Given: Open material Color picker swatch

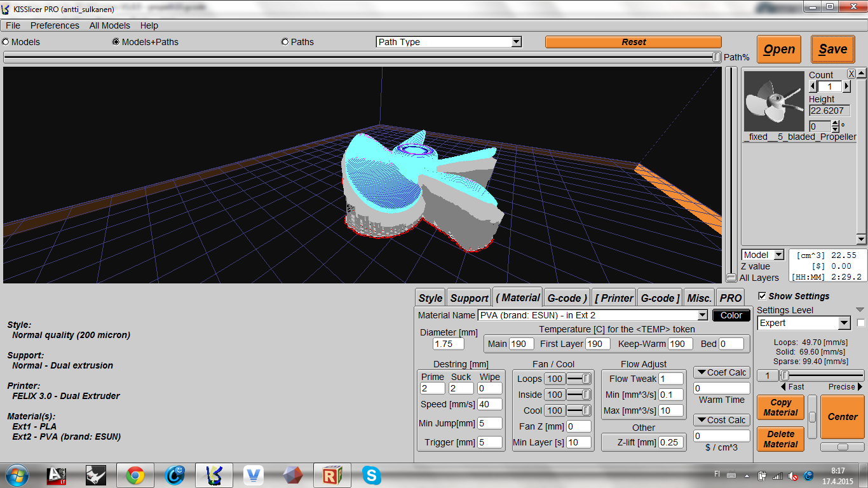Looking at the screenshot, I should pos(731,315).
